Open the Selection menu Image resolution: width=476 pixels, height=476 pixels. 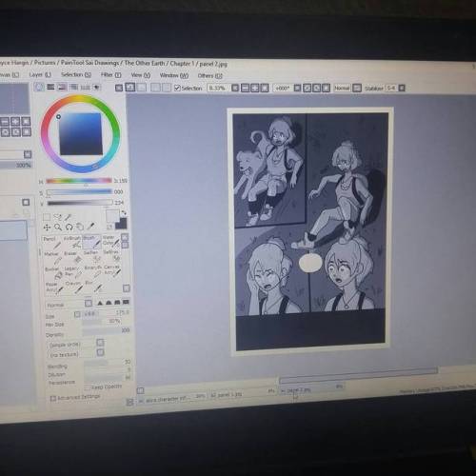coord(76,74)
